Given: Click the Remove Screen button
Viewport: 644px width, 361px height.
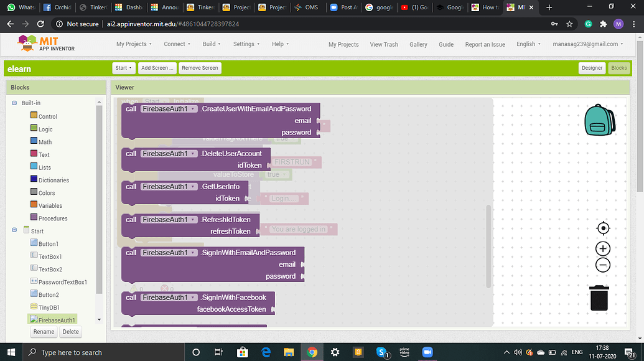Looking at the screenshot, I should pyautogui.click(x=200, y=68).
